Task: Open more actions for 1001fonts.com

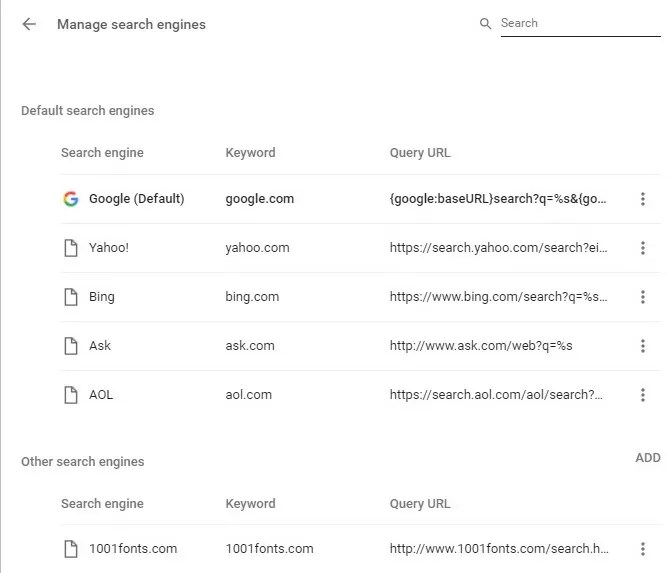Action: tap(643, 549)
